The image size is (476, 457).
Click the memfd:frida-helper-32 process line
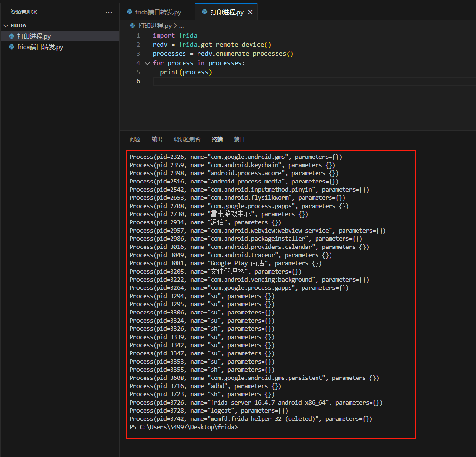coord(251,419)
